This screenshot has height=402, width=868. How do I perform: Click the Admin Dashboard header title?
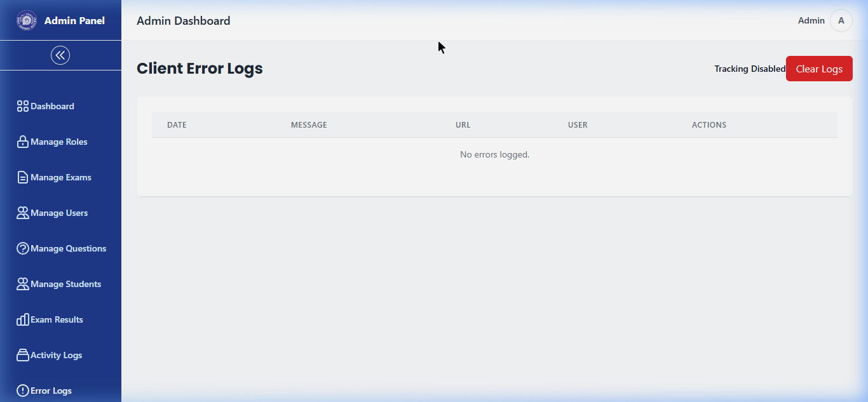click(x=184, y=21)
